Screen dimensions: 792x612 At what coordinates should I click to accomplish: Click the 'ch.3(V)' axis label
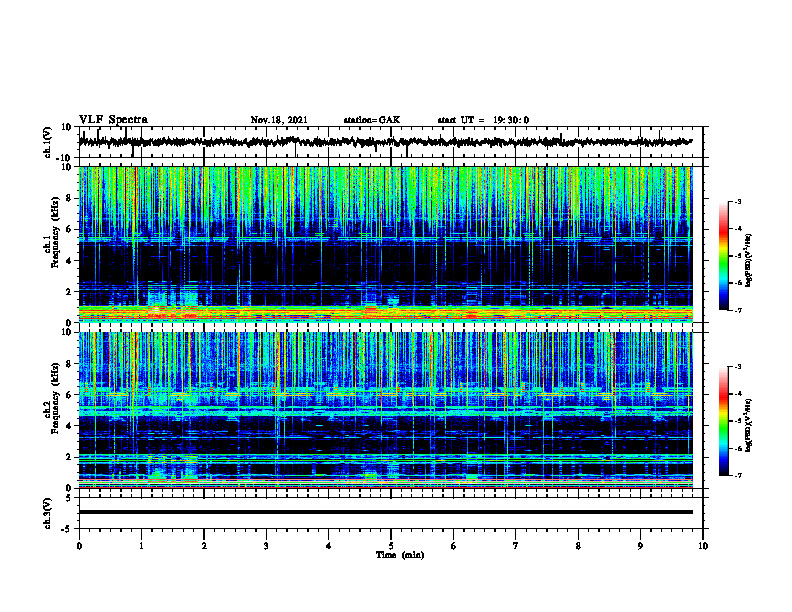[x=48, y=513]
